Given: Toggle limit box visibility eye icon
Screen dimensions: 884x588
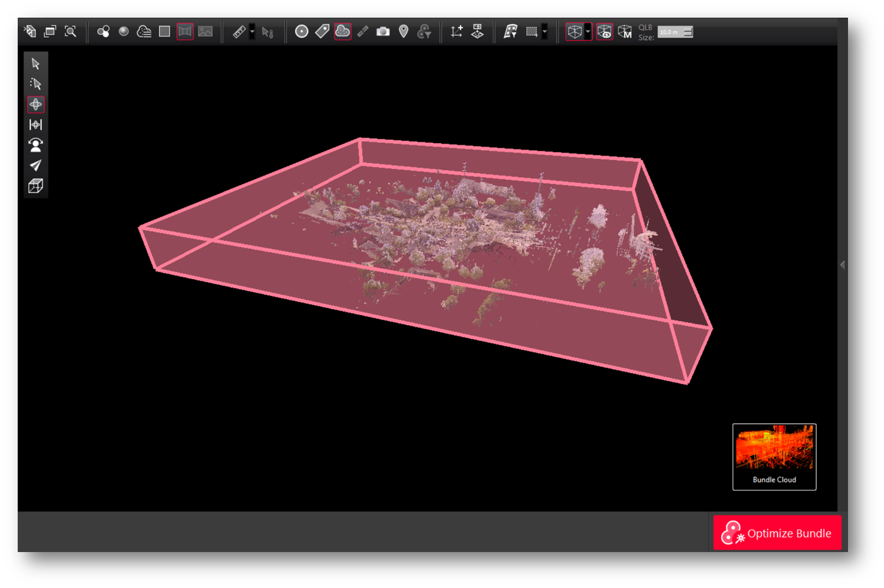Looking at the screenshot, I should pyautogui.click(x=604, y=32).
